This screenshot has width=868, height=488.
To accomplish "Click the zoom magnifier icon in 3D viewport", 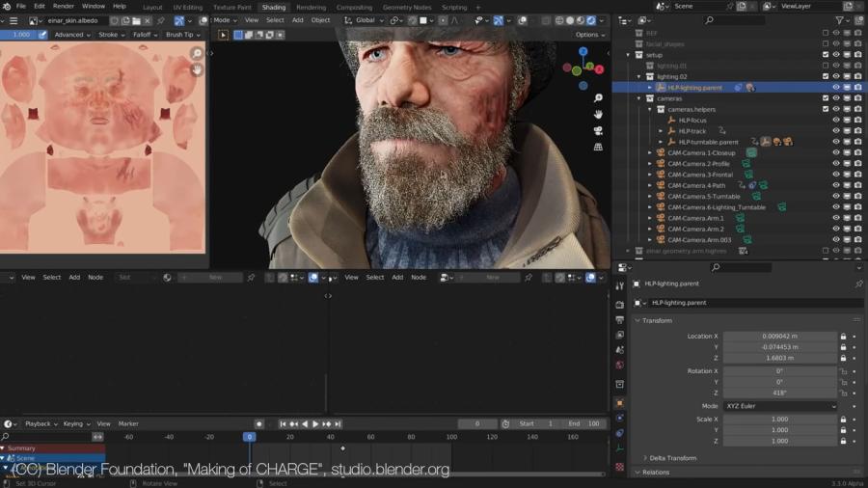I will 598,98.
